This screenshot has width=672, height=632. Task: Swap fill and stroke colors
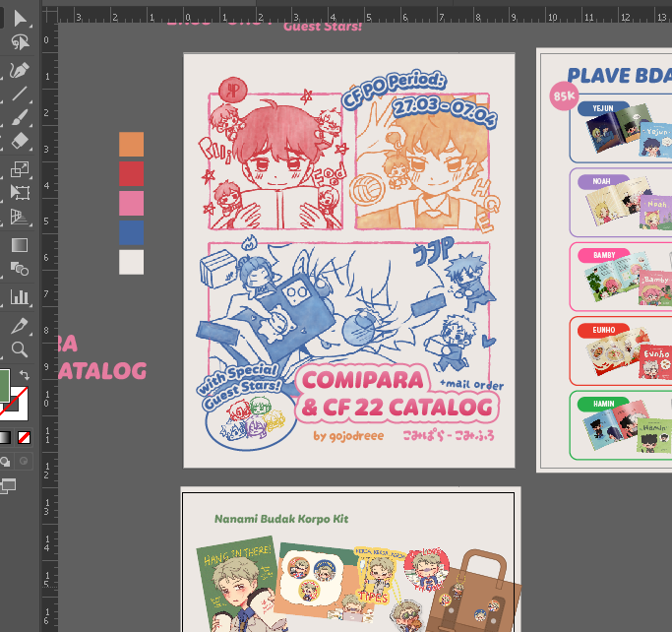tap(25, 375)
